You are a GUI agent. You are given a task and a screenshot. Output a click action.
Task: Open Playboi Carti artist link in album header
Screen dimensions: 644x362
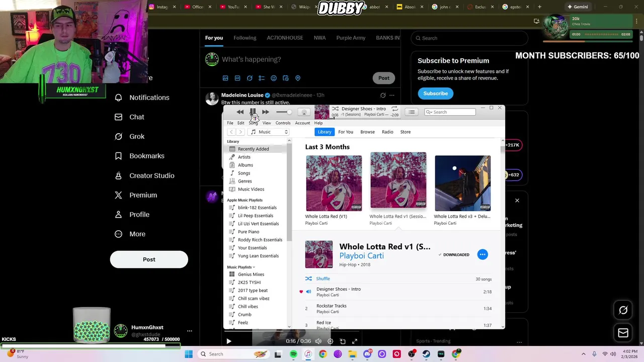[x=361, y=255]
